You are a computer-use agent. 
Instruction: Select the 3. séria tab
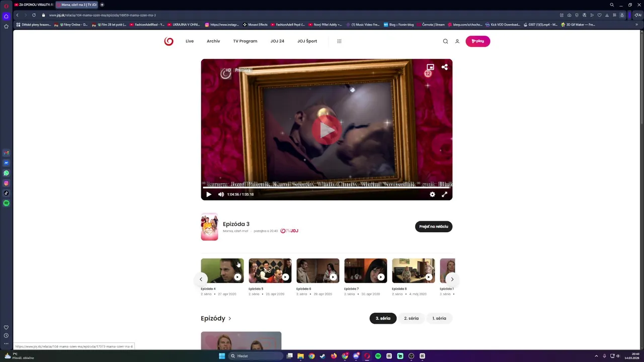click(x=383, y=318)
